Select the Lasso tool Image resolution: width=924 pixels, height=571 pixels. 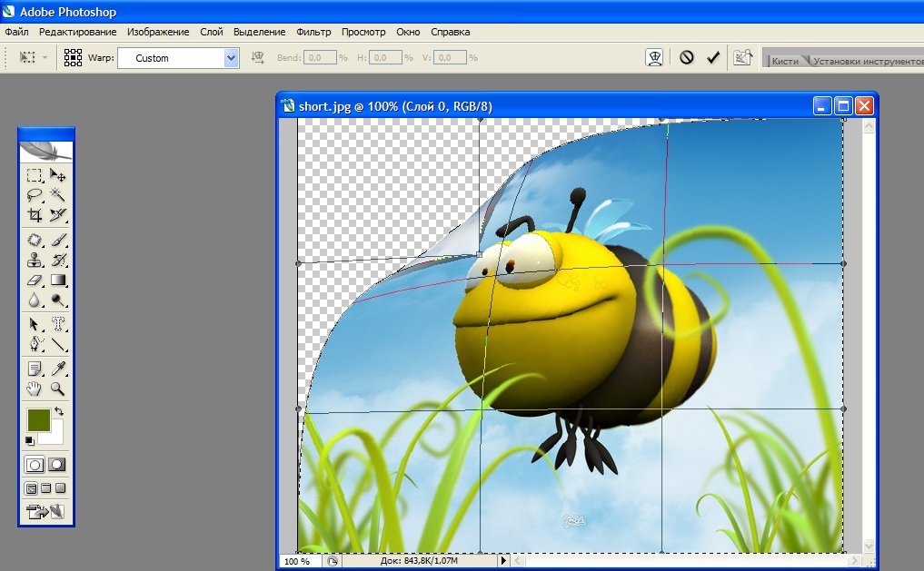pyautogui.click(x=35, y=195)
